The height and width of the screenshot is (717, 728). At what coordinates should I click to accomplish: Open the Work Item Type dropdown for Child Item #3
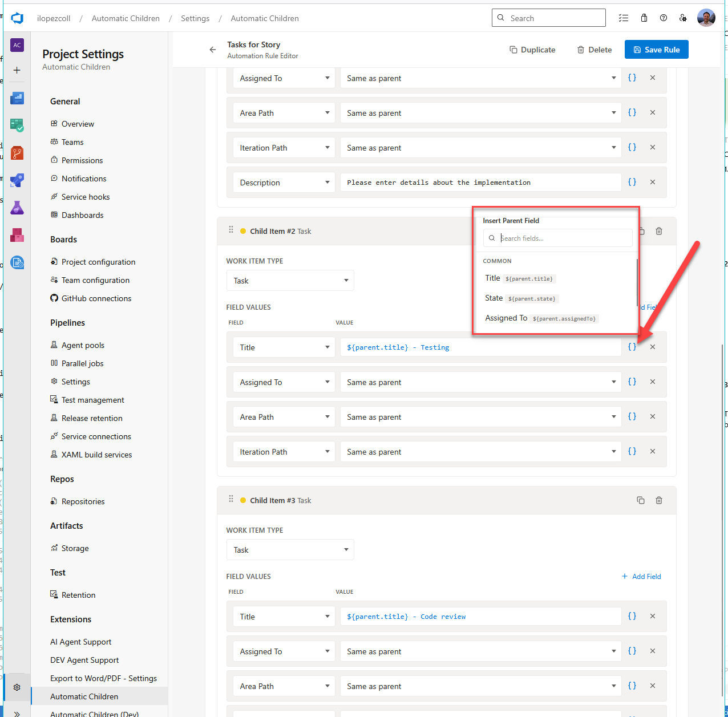pos(290,549)
